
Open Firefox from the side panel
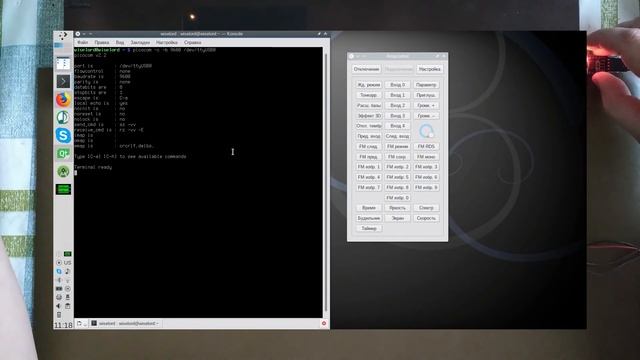[63, 99]
